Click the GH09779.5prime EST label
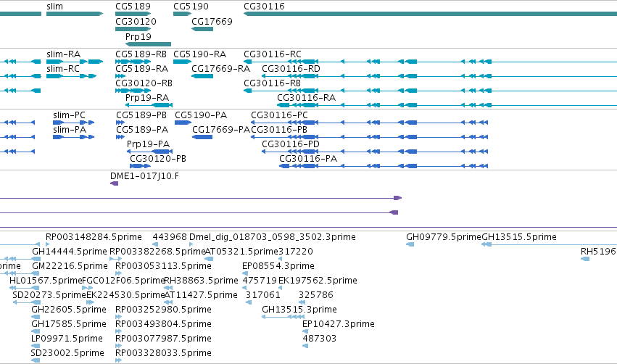Screen dimensions: 617x364 click(444, 237)
